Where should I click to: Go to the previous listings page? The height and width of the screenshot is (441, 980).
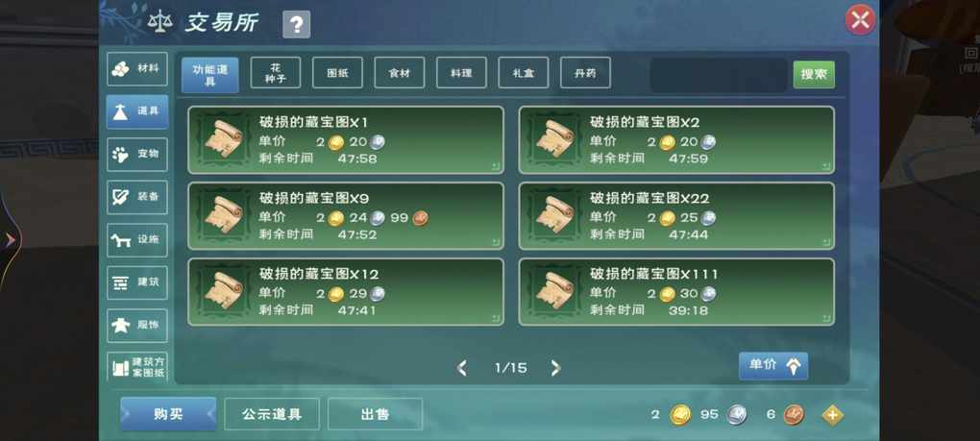[462, 368]
